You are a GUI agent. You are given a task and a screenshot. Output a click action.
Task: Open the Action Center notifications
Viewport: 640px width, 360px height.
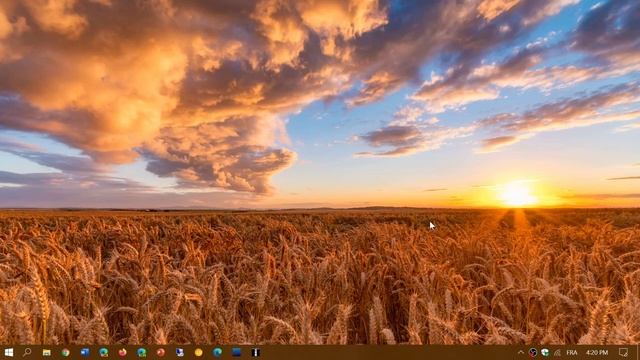(623, 352)
